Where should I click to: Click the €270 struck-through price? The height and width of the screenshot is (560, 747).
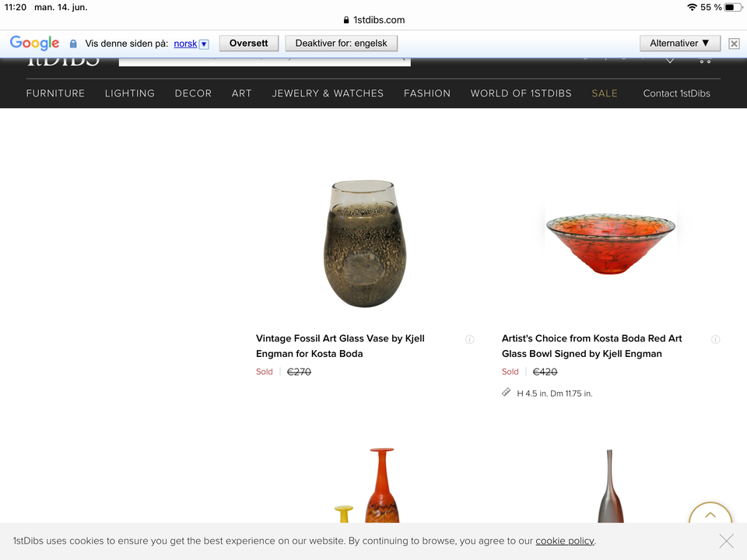click(x=299, y=372)
